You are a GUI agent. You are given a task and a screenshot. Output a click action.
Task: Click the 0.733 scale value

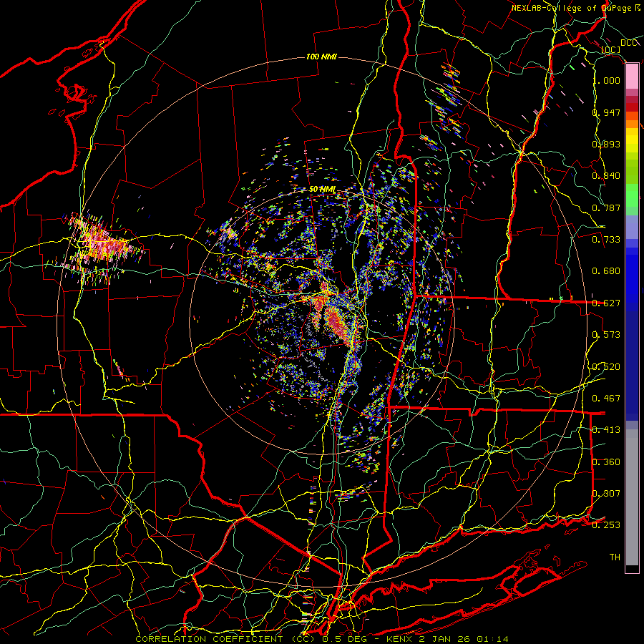(606, 240)
